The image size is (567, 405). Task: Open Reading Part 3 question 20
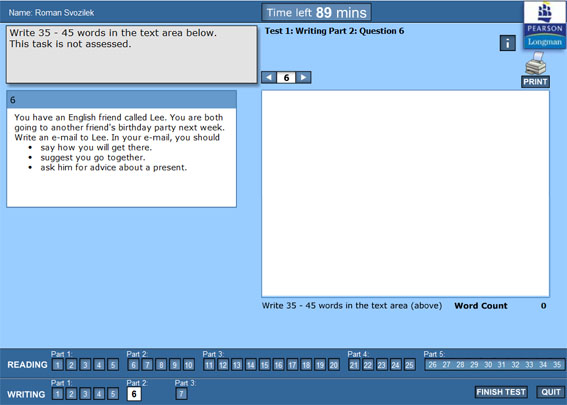tap(333, 365)
